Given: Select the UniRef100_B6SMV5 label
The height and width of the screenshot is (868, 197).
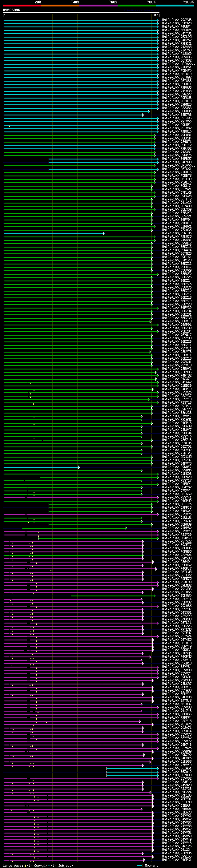Looking at the screenshot, I should tap(177, 30).
